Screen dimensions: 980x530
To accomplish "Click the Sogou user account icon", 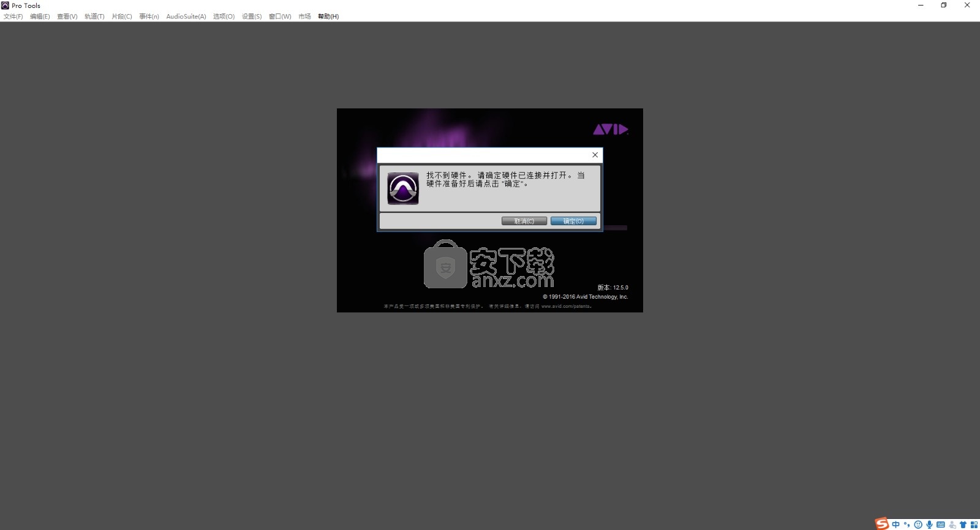I will pyautogui.click(x=952, y=524).
